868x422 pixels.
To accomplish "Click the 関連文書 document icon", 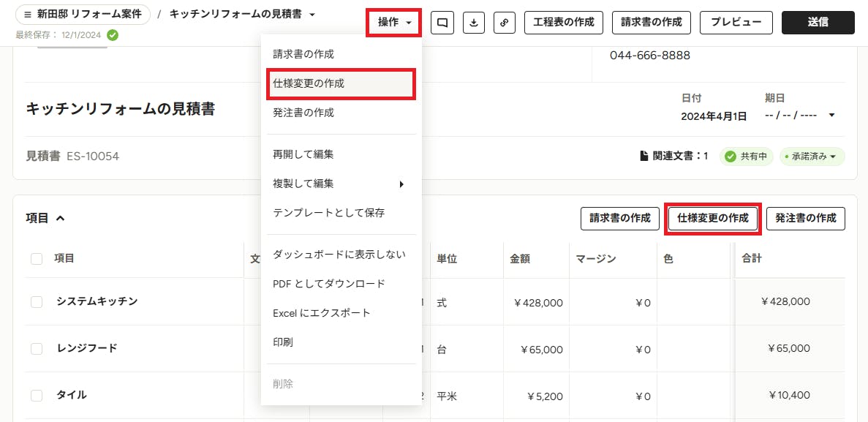I will point(644,157).
